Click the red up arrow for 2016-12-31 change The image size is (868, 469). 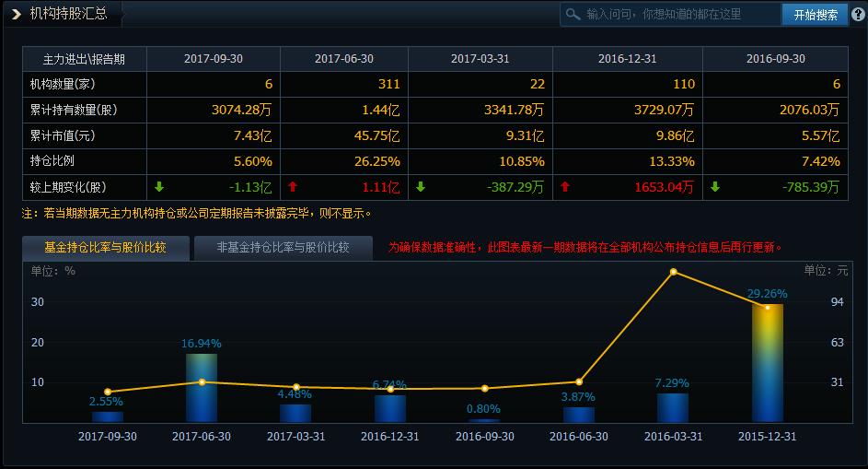click(x=565, y=187)
